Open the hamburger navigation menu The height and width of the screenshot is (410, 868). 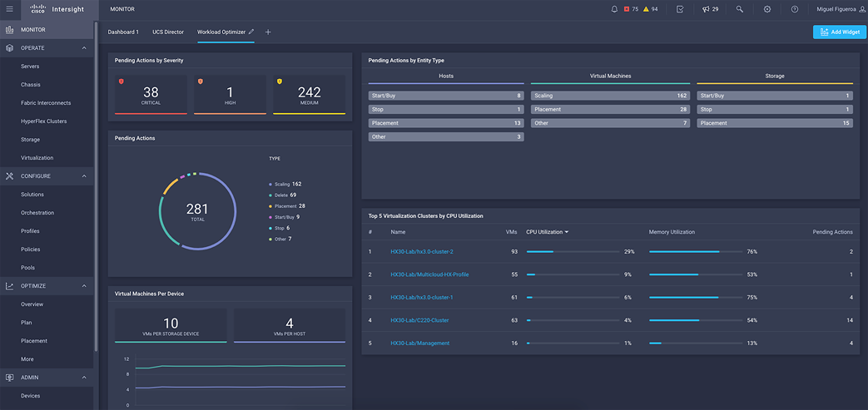tap(9, 9)
